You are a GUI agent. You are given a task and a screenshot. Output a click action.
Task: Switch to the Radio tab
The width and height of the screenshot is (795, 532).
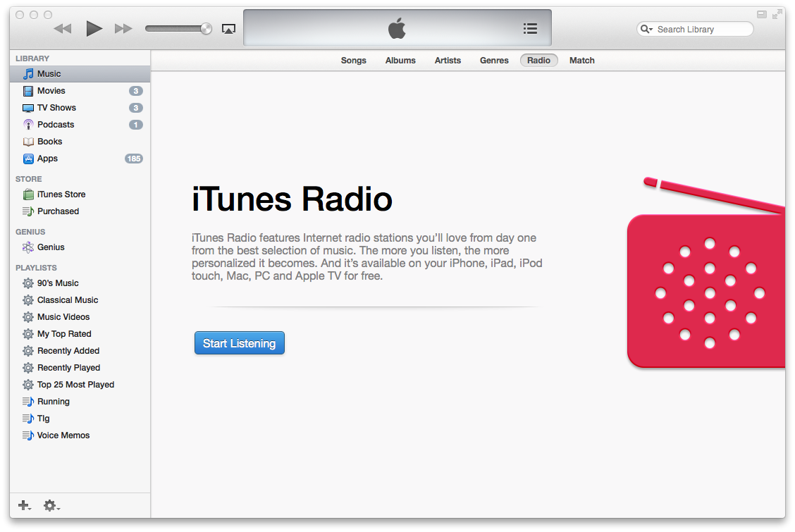coord(538,60)
